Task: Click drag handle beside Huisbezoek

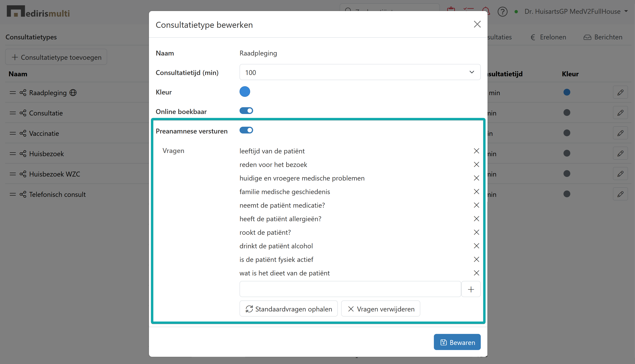Action: [x=13, y=154]
